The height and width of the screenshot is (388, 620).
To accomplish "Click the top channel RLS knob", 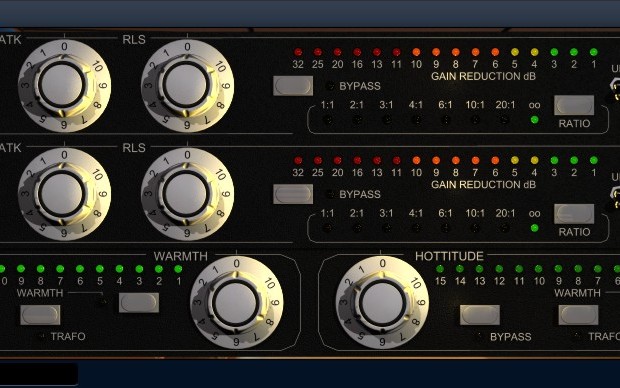I will click(x=186, y=85).
